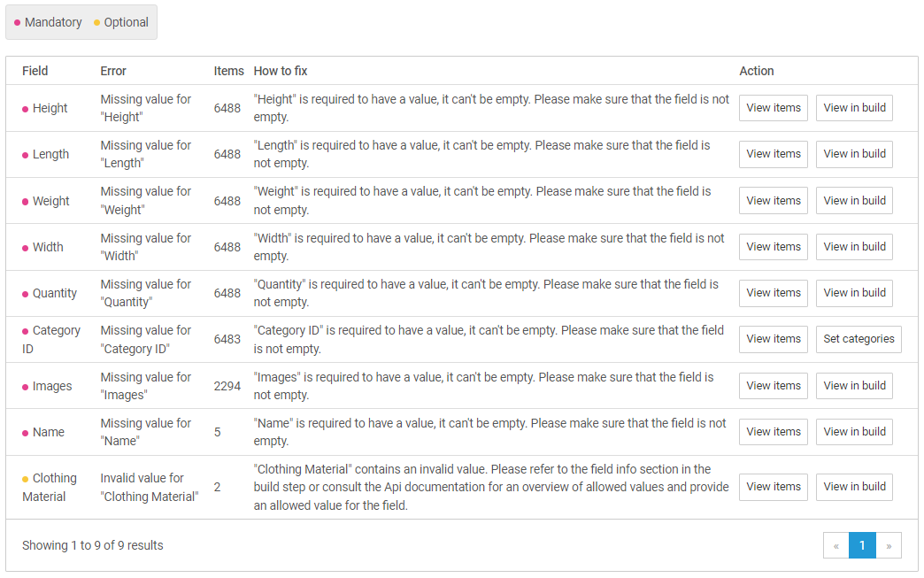Click the Set categories button
The image size is (924, 578).
[859, 339]
